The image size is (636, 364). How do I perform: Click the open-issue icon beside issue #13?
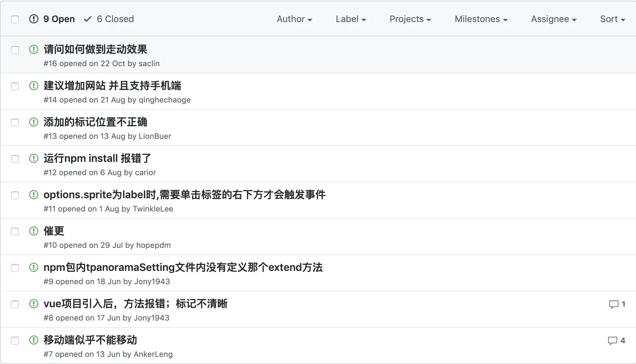point(34,122)
